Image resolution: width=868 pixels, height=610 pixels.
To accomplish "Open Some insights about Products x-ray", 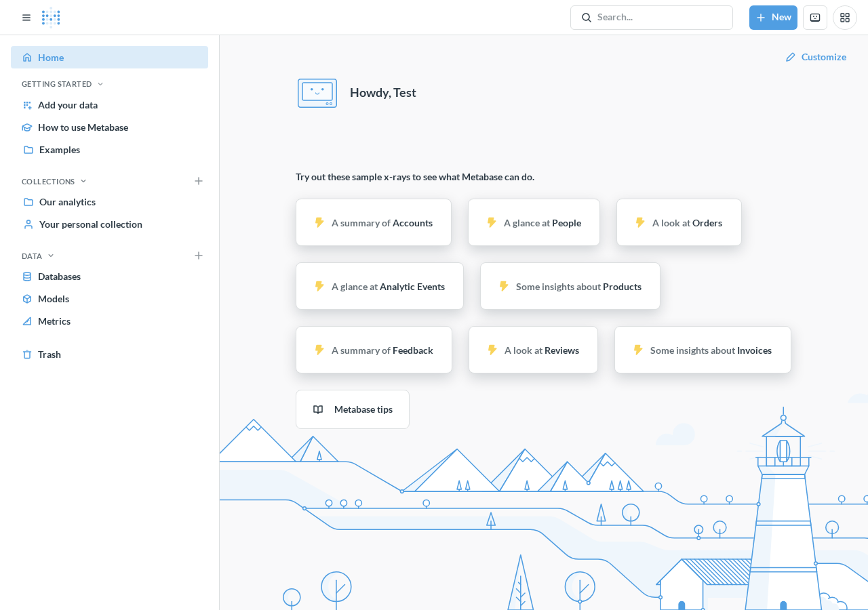I will coord(570,286).
